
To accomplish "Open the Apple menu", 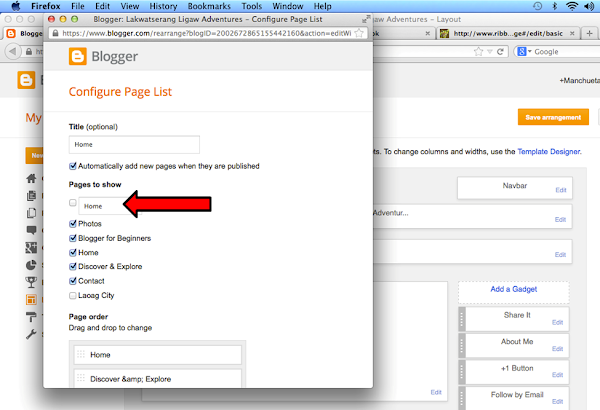I will click(16, 6).
